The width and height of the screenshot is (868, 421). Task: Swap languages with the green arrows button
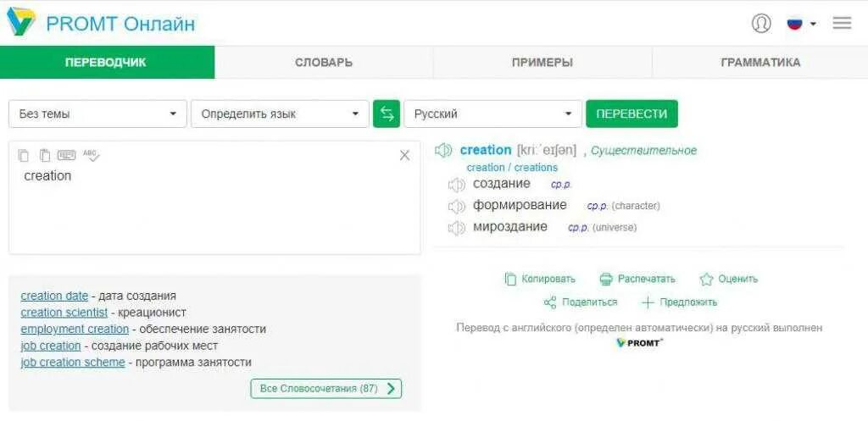(387, 114)
